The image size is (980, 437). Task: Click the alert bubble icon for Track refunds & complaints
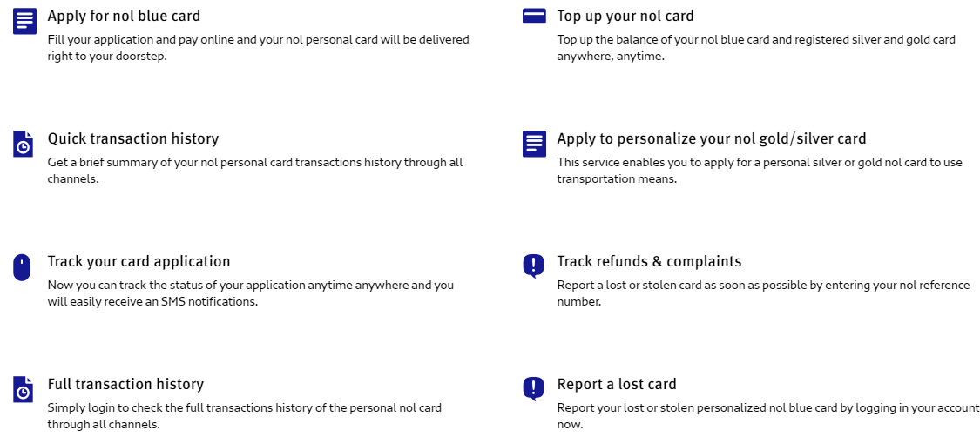tap(533, 266)
